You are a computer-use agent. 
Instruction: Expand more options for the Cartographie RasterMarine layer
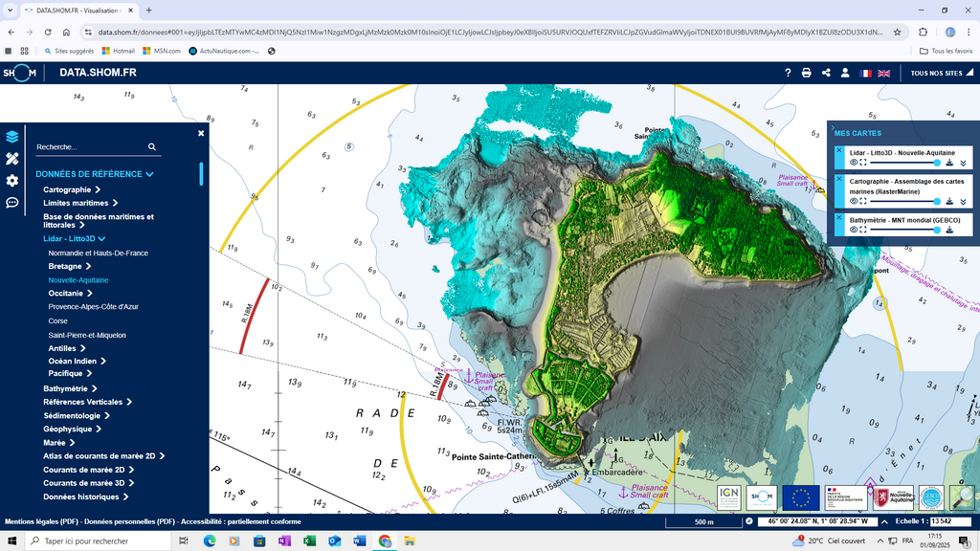pyautogui.click(x=963, y=202)
